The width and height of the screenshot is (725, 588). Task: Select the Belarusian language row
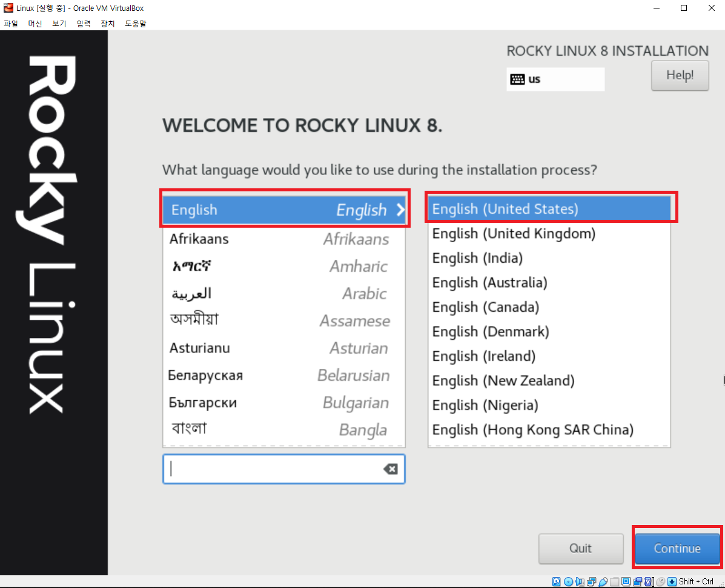click(x=284, y=375)
